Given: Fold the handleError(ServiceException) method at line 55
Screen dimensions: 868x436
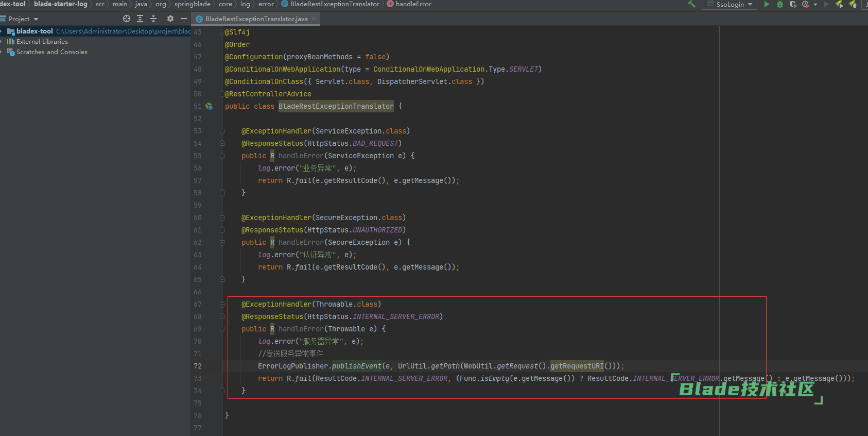Looking at the screenshot, I should [x=222, y=156].
